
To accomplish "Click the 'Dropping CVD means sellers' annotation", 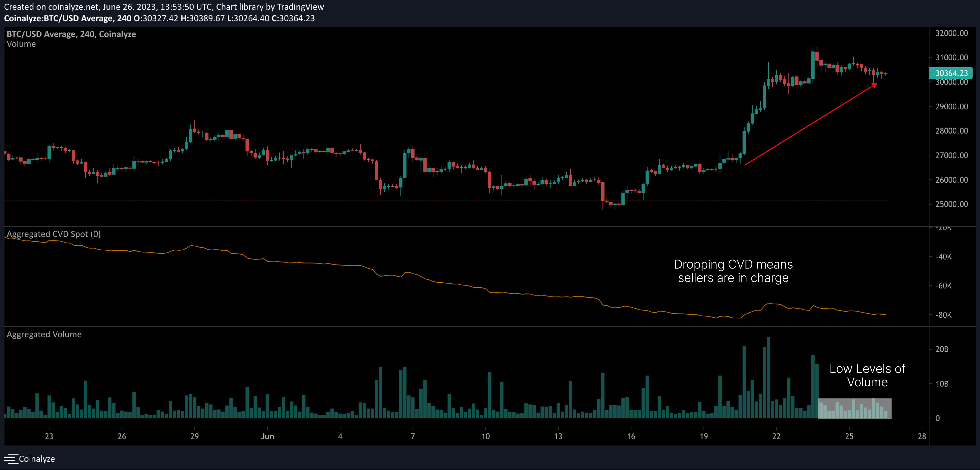I will tap(733, 271).
